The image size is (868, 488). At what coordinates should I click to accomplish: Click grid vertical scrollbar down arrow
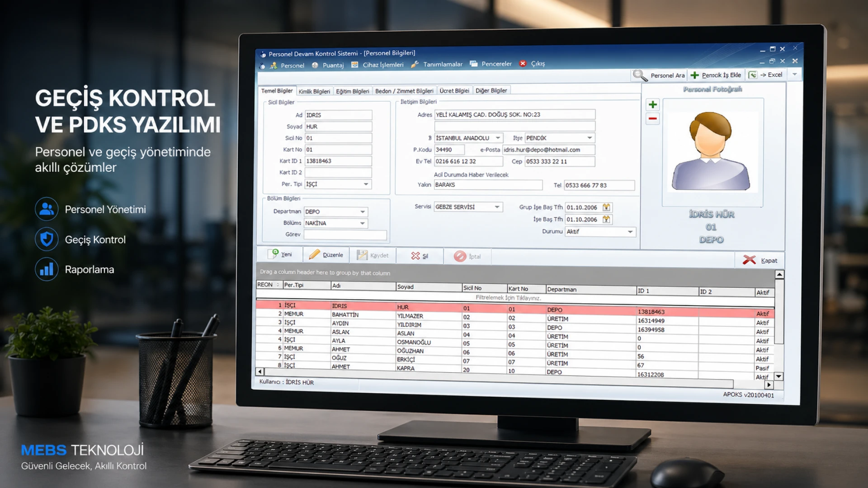point(778,376)
